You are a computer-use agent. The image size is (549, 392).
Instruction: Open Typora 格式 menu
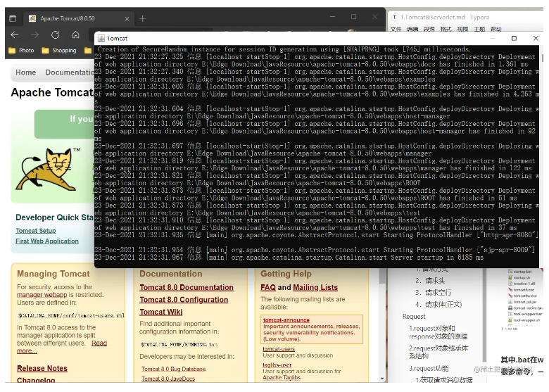tap(446, 29)
